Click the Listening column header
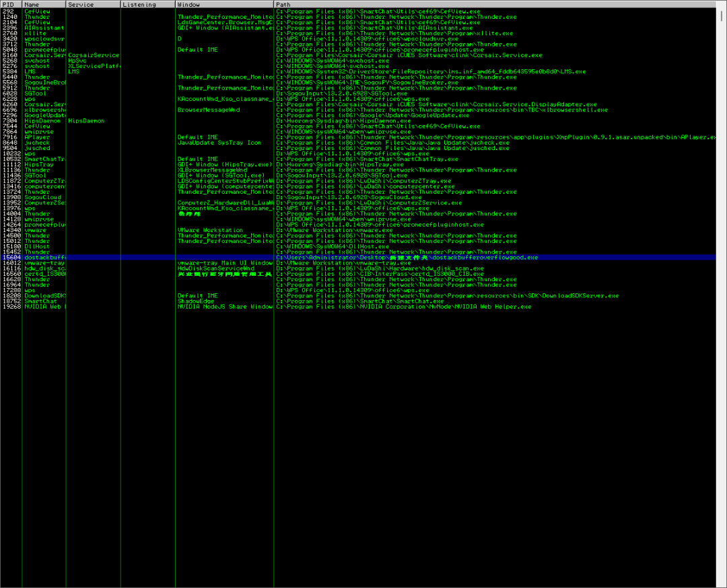The height and width of the screenshot is (588, 727). coord(148,4)
